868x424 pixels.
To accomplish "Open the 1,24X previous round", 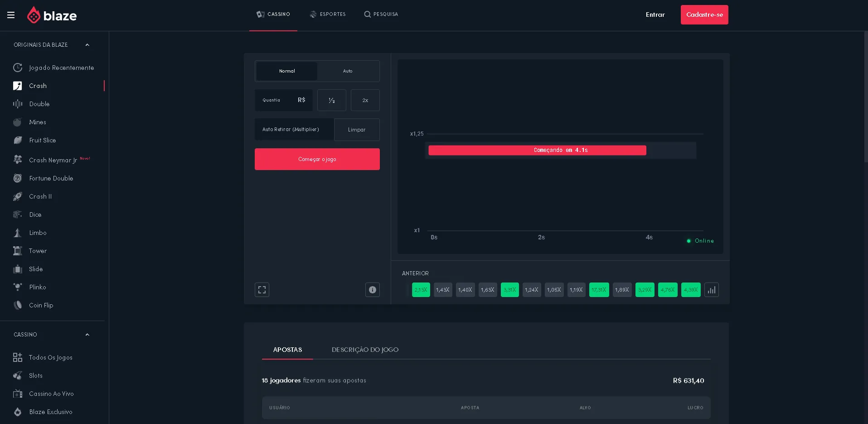I will pyautogui.click(x=532, y=290).
